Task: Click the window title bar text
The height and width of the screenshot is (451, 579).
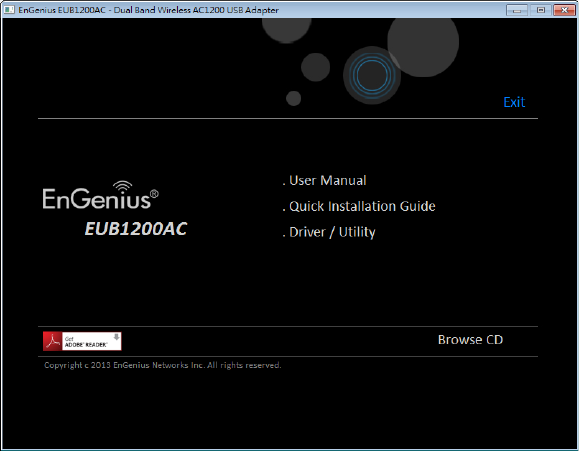Action: tap(148, 10)
